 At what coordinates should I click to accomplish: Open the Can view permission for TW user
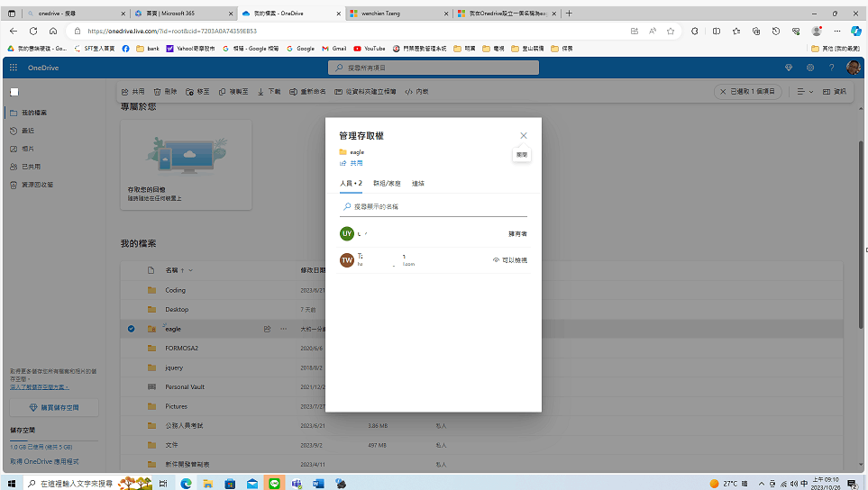(510, 260)
